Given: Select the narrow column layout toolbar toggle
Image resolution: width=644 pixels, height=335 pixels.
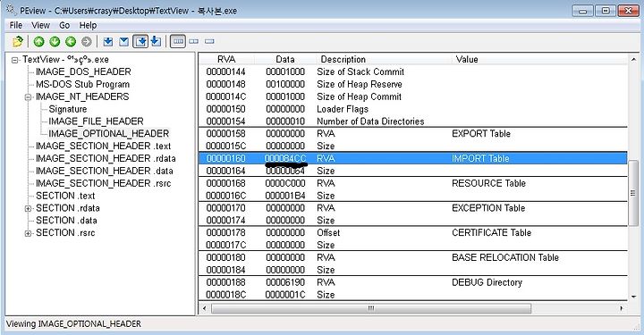Looking at the screenshot, I should tap(209, 41).
